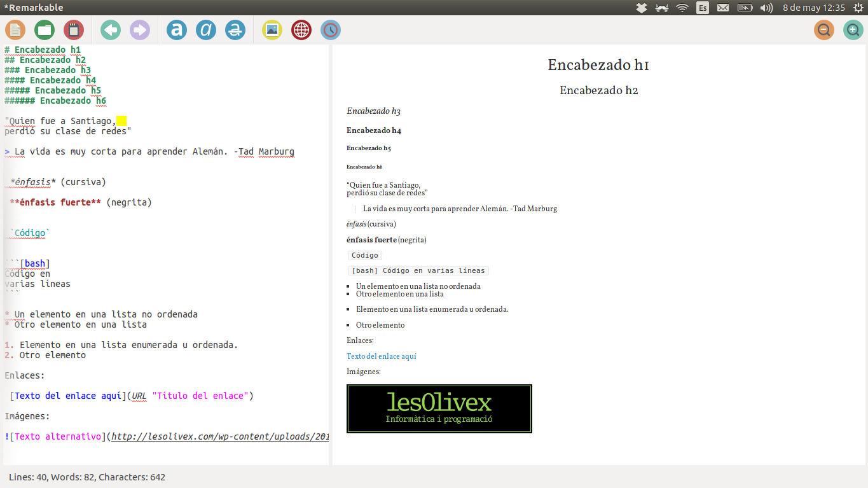Click the 'Encabezado h2' heading in preview
This screenshot has width=868, height=488.
(x=599, y=90)
